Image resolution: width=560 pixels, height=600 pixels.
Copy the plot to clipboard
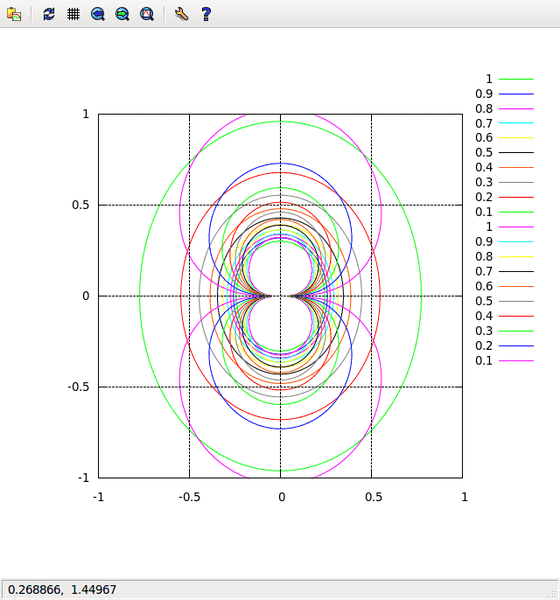14,15
